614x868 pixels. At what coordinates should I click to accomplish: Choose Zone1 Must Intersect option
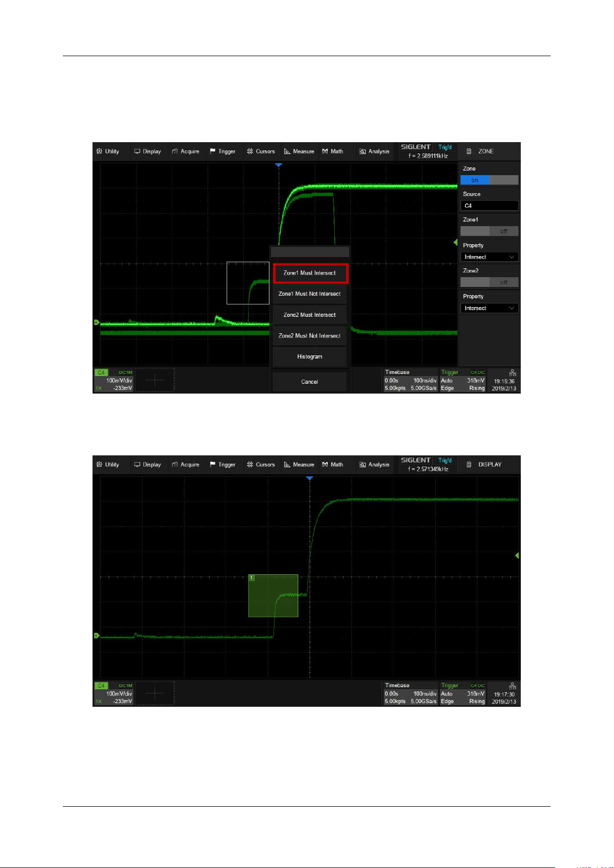click(310, 273)
